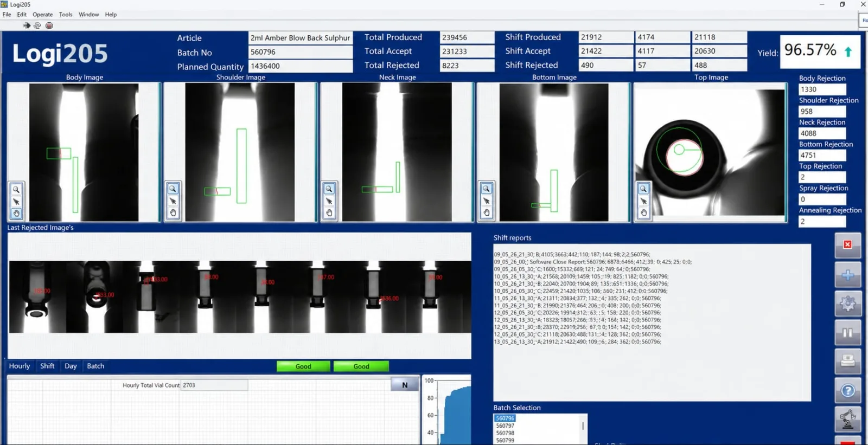
Task: Click the red X button in side panel
Action: tap(847, 244)
